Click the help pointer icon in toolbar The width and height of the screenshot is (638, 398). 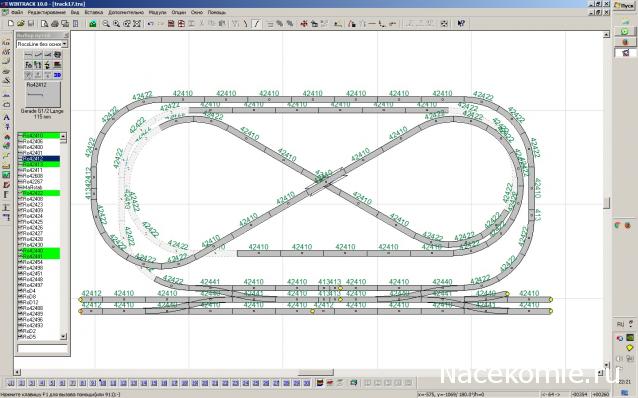(461, 24)
